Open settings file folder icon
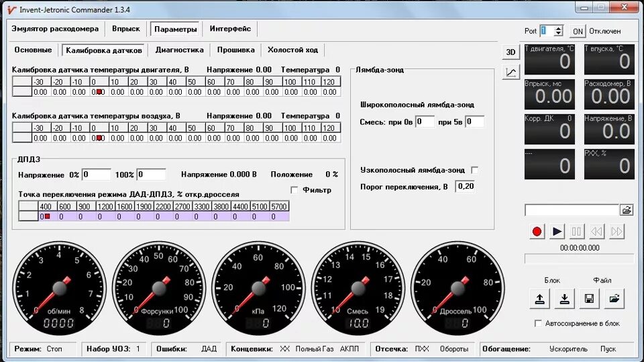 (x=614, y=299)
